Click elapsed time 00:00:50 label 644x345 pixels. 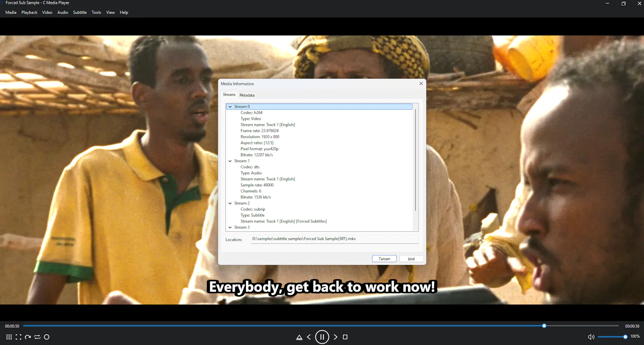12,326
